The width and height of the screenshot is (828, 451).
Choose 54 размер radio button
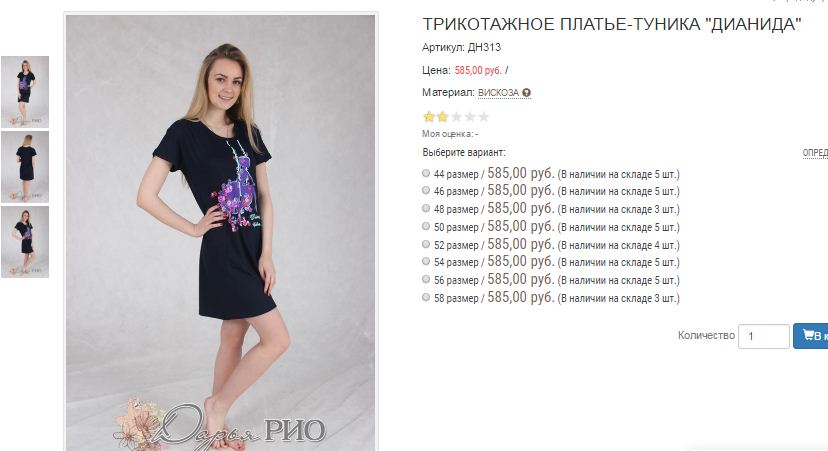(x=426, y=261)
